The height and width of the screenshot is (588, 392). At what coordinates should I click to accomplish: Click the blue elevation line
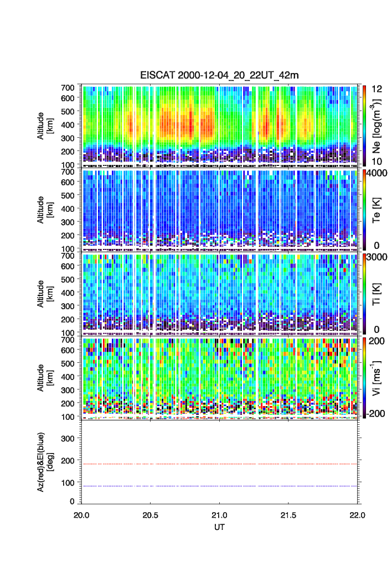point(221,486)
